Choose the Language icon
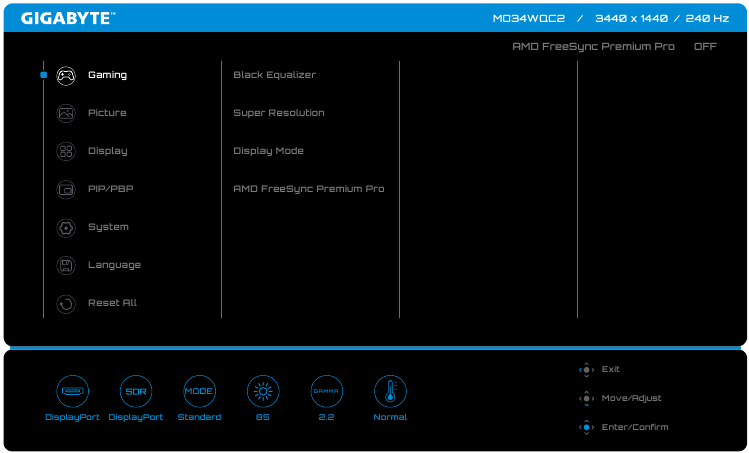This screenshot has height=453, width=749. coord(66,265)
